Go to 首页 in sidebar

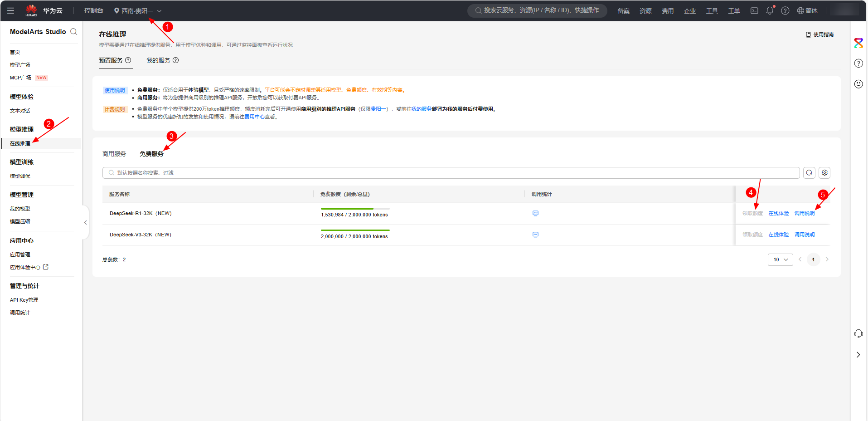pos(15,52)
